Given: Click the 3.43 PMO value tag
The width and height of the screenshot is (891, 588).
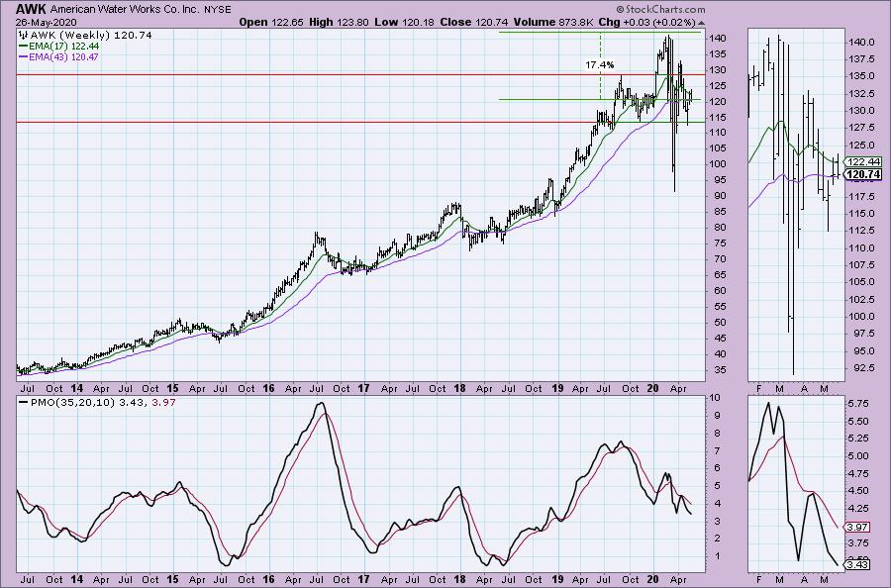Looking at the screenshot, I should [855, 564].
